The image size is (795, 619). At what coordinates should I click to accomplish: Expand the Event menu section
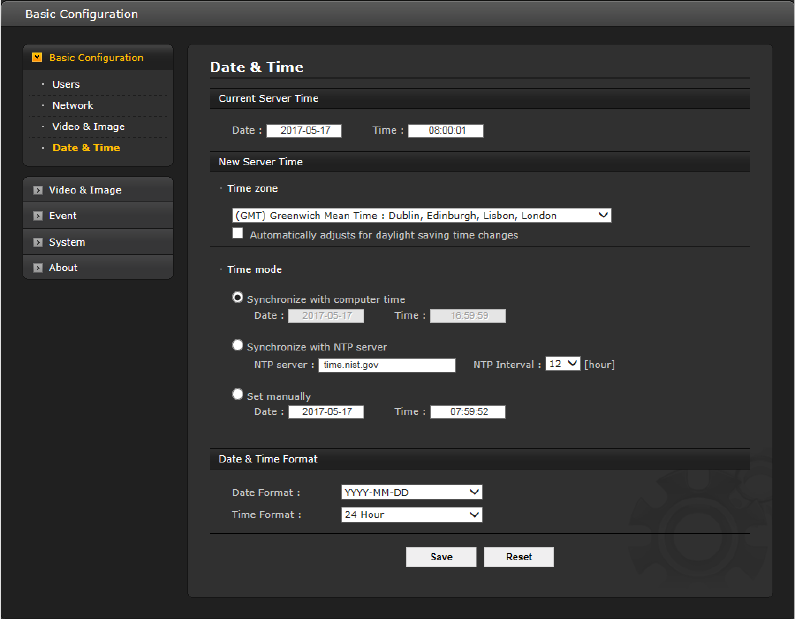98,215
